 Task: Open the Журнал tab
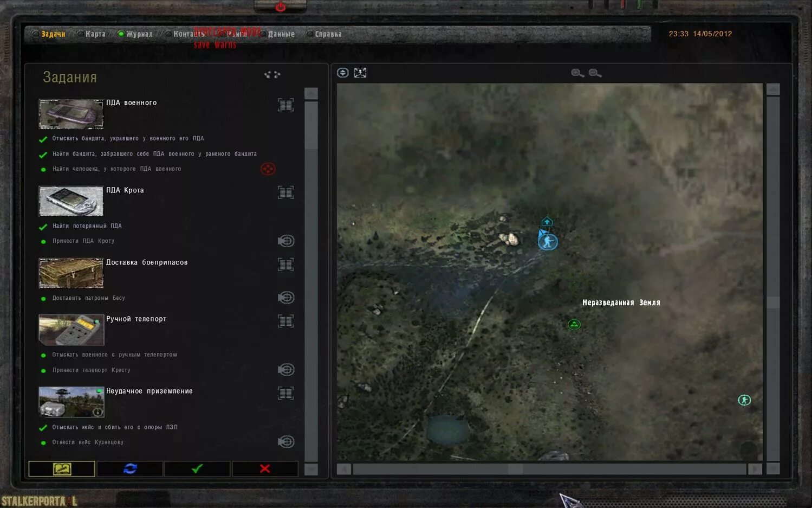136,34
